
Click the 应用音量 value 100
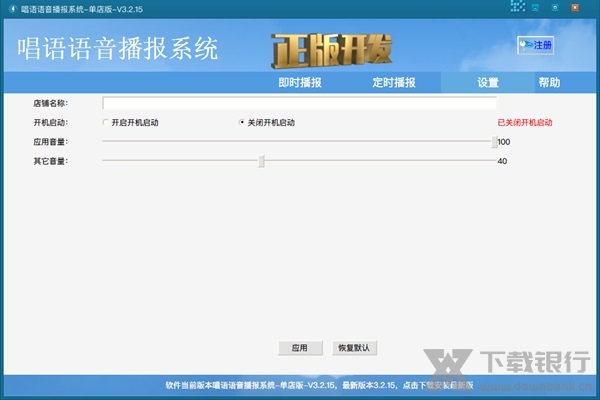point(504,142)
